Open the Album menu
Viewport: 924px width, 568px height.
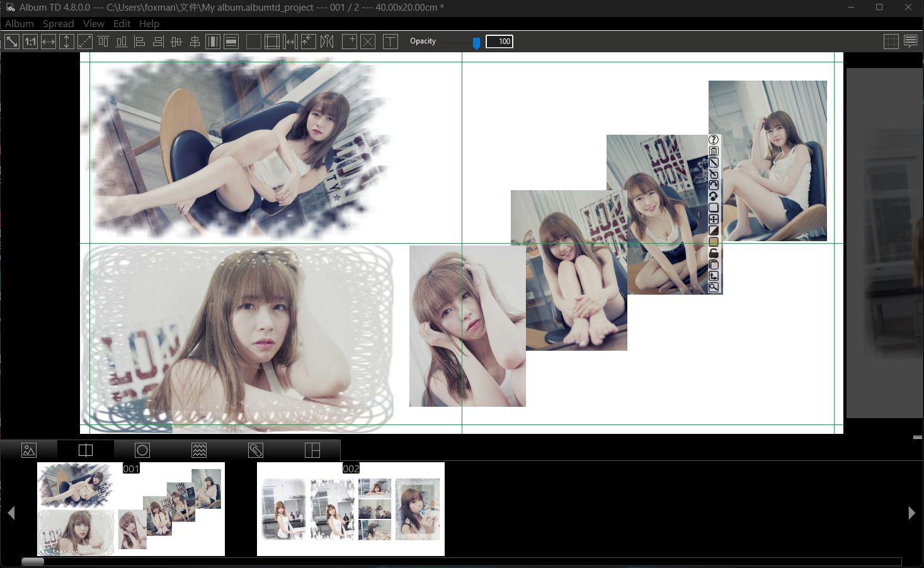[20, 24]
